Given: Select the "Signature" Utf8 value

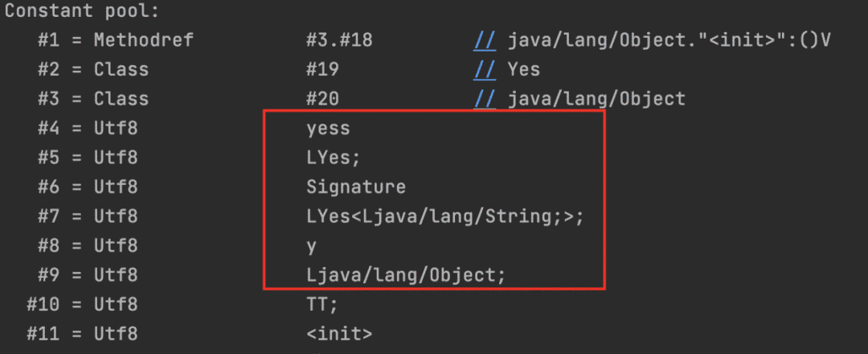Looking at the screenshot, I should coord(355,187).
